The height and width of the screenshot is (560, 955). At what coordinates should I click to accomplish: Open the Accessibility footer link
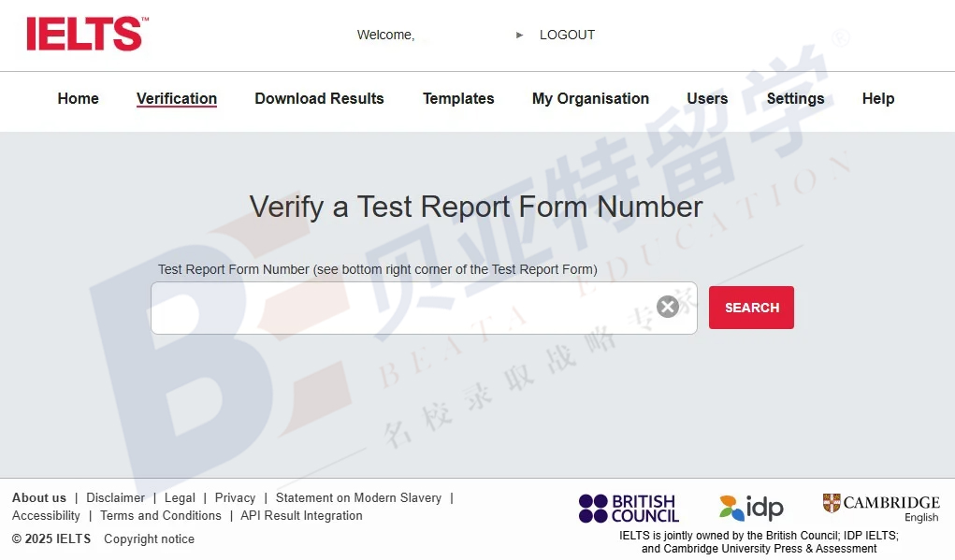46,515
